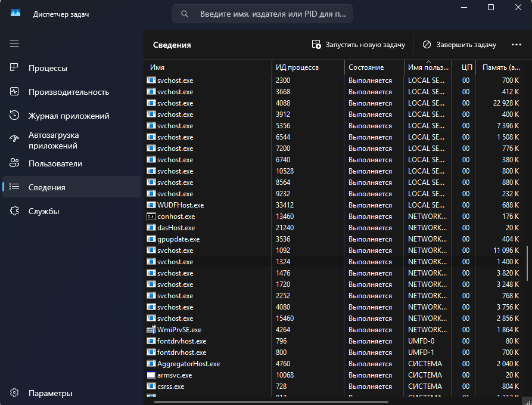532x405 pixels.
Task: Open the Параметры gear icon
Action: pos(14,392)
